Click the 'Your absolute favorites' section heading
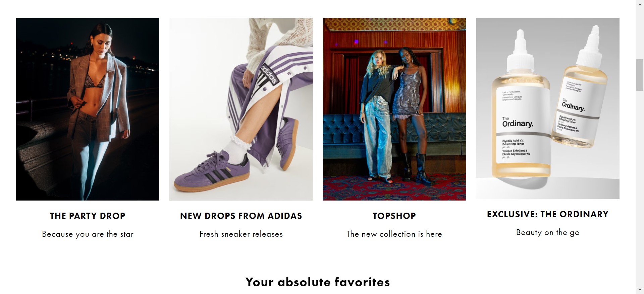 click(x=318, y=282)
